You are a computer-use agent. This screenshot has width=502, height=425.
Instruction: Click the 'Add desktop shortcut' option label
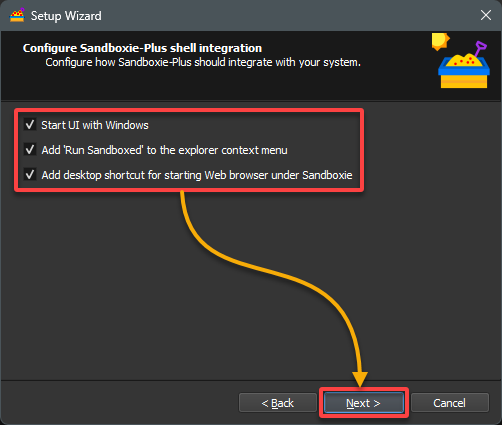pyautogui.click(x=197, y=175)
